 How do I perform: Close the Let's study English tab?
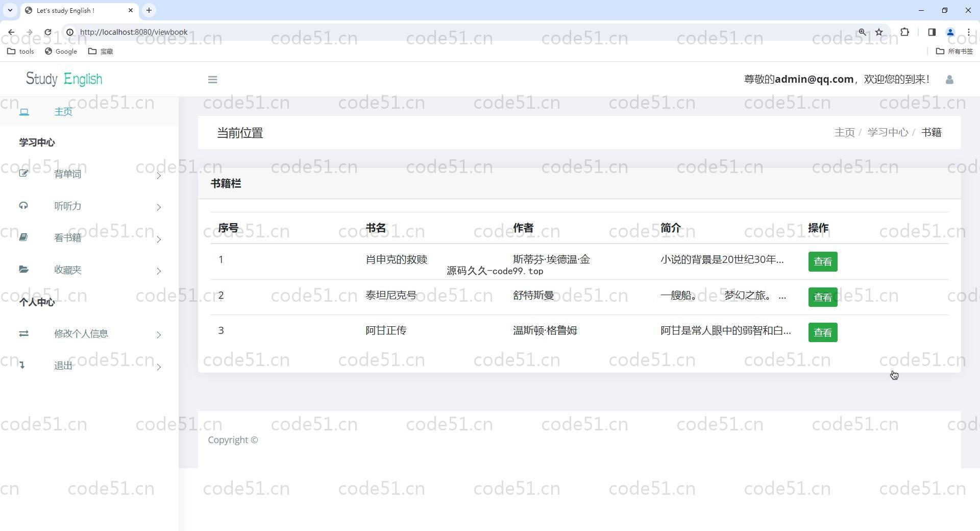pyautogui.click(x=131, y=10)
